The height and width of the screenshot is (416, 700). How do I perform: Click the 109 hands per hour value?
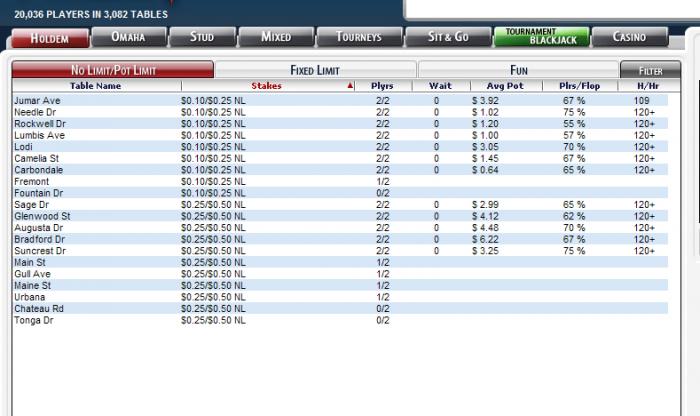pos(642,100)
